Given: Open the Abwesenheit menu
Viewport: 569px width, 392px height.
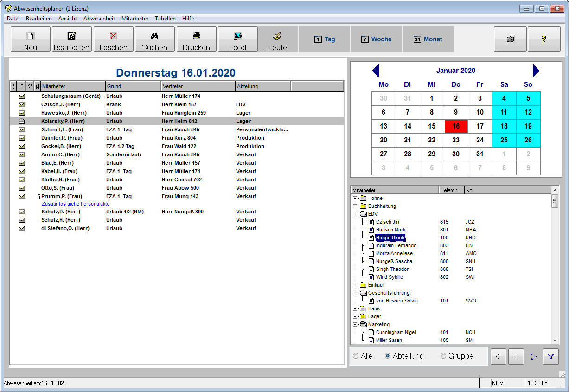Looking at the screenshot, I should pyautogui.click(x=99, y=19).
